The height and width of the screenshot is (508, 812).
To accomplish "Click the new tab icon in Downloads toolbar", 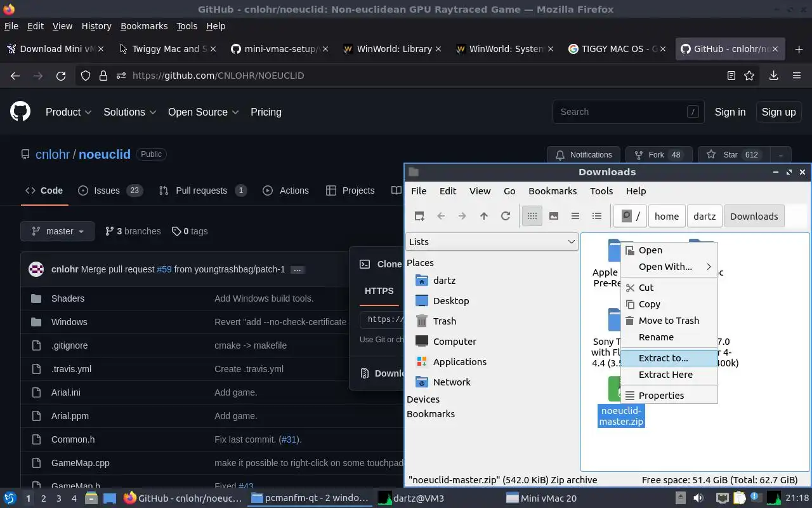I will click(419, 216).
